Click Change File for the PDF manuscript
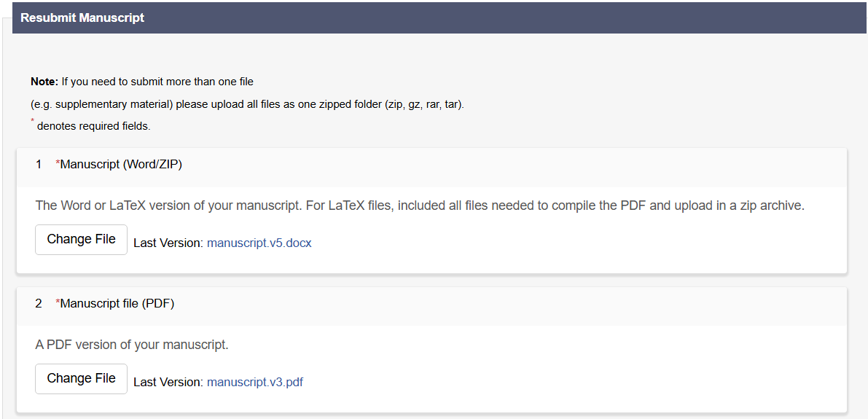This screenshot has height=419, width=868. pos(81,379)
